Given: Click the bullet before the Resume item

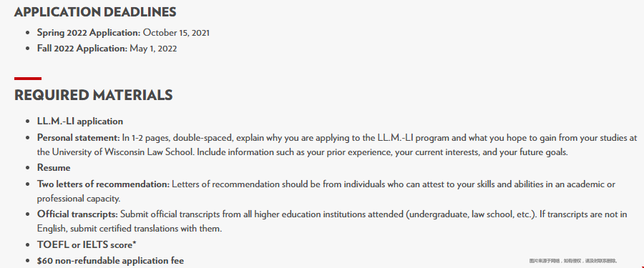Looking at the screenshot, I should tap(27, 168).
